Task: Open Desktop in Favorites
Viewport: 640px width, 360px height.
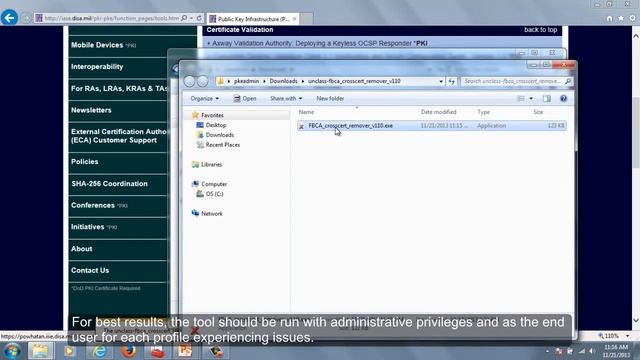Action: [x=216, y=125]
